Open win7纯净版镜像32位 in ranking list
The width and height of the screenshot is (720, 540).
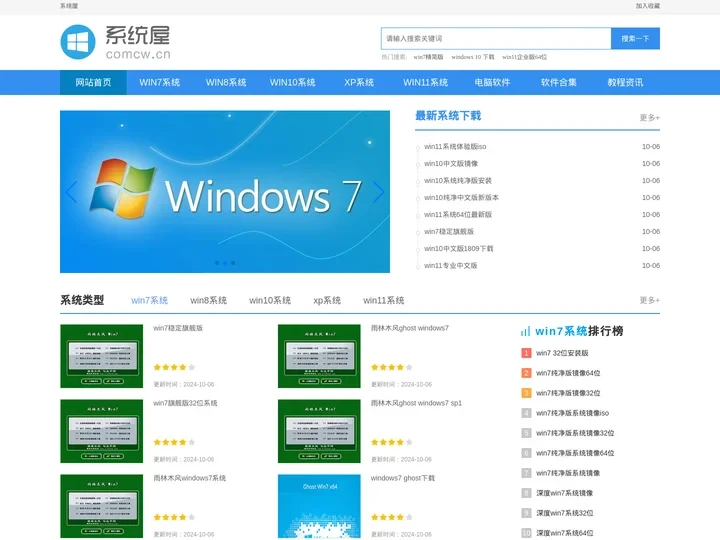pos(568,393)
